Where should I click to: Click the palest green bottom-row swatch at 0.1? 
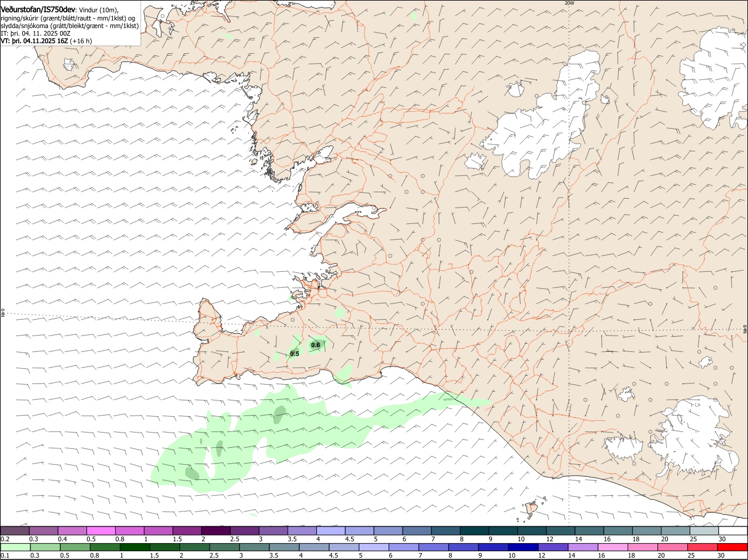click(x=15, y=547)
